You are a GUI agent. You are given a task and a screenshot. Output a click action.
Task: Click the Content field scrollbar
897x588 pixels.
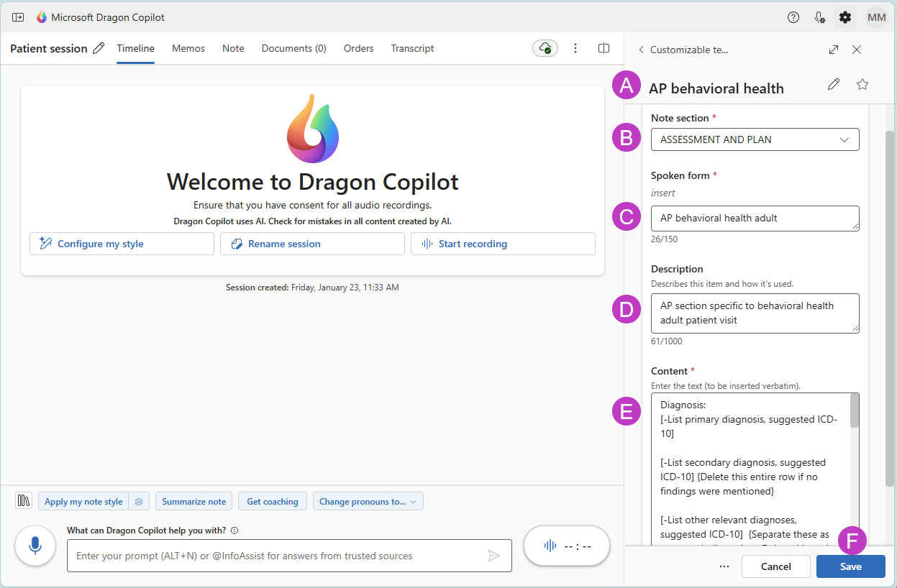[x=855, y=411]
